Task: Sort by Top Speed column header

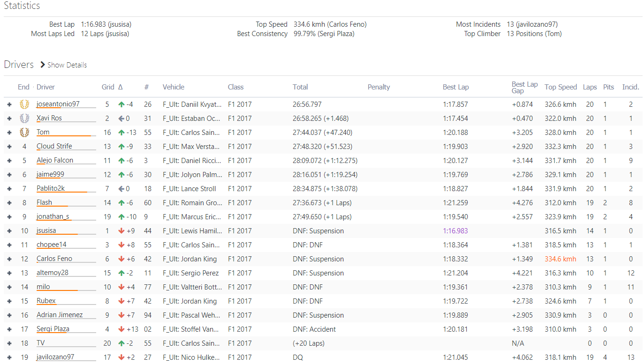Action: [561, 87]
